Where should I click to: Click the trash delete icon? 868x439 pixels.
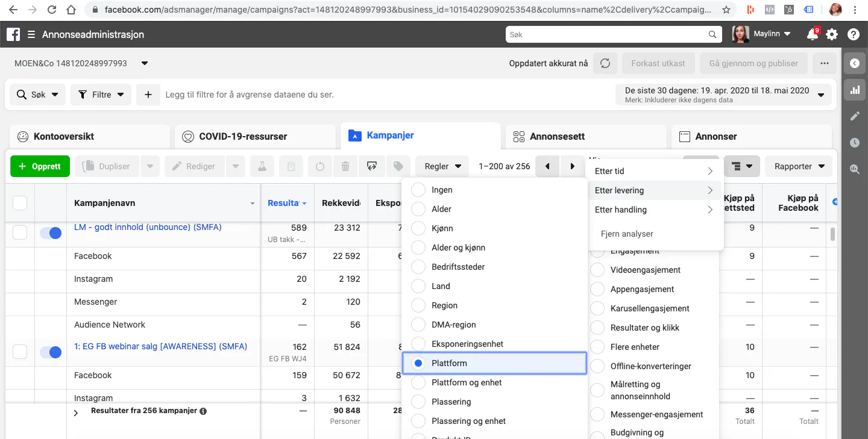pyautogui.click(x=345, y=166)
